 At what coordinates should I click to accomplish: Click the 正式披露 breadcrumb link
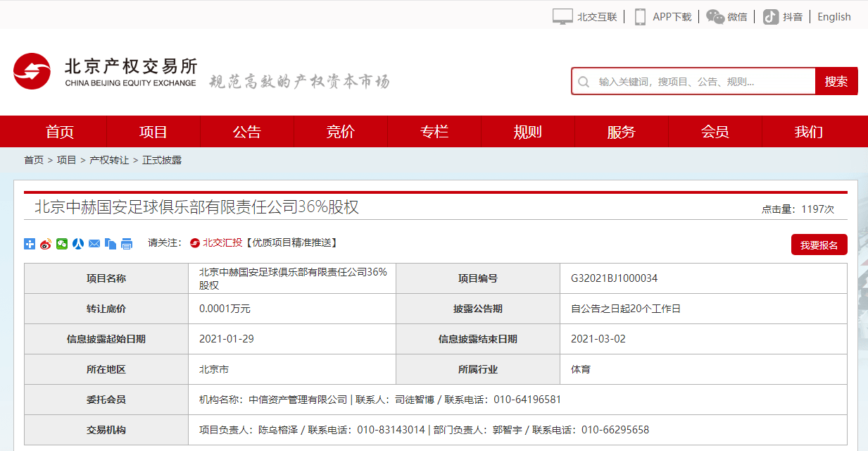tap(162, 160)
